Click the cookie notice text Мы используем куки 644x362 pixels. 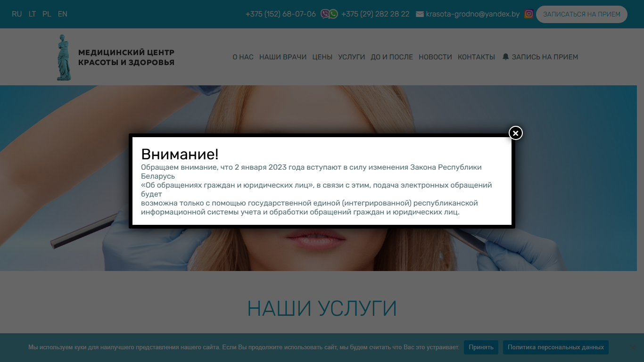244,347
